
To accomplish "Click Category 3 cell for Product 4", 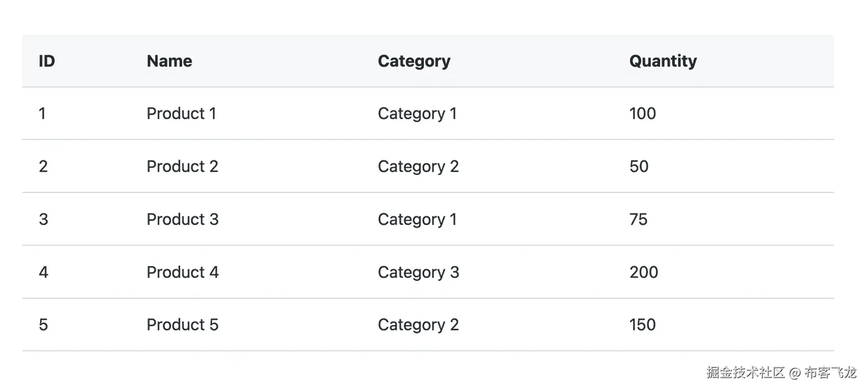I will [418, 272].
